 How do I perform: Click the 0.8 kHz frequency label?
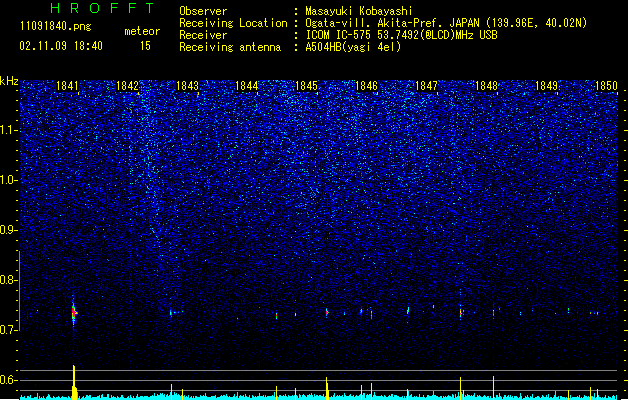[9, 280]
